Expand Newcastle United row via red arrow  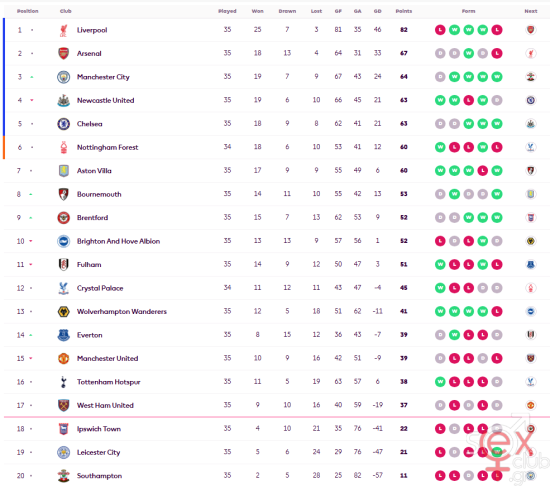(x=32, y=100)
